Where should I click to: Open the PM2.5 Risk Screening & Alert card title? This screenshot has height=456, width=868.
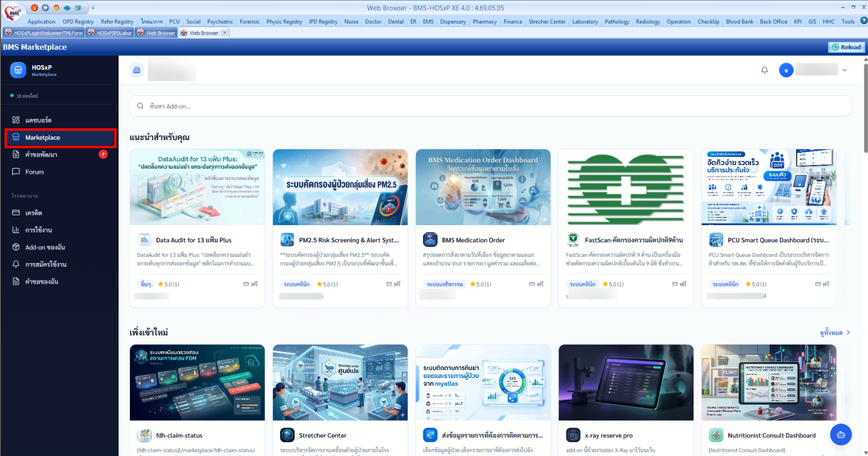349,240
